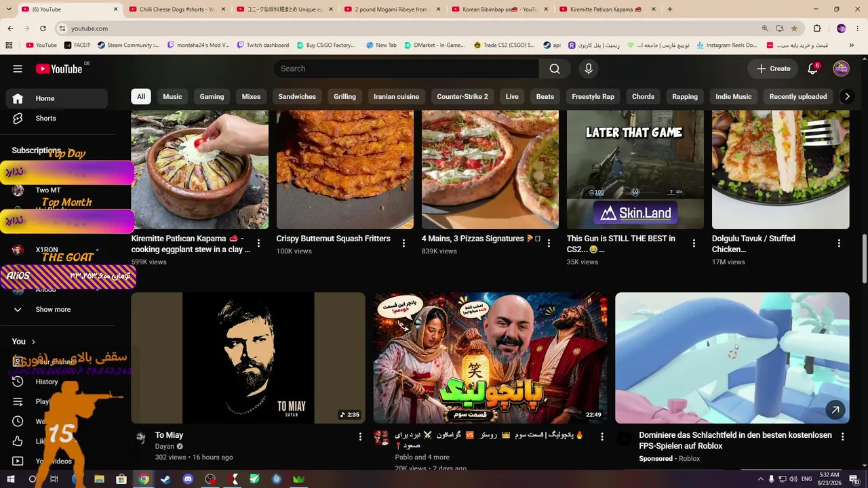868x488 pixels.
Task: Open Microsoft Store from the taskbar
Action: [121, 479]
